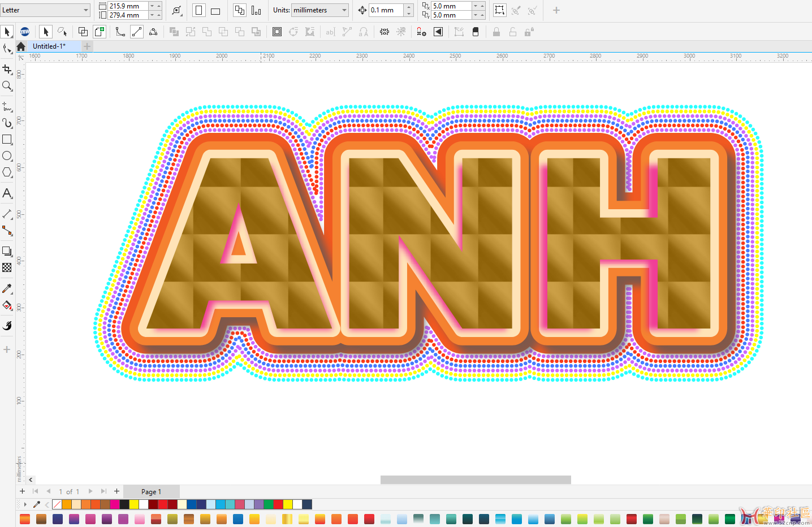Select the Parallel Dimension tool
The width and height of the screenshot is (812, 527).
7,214
